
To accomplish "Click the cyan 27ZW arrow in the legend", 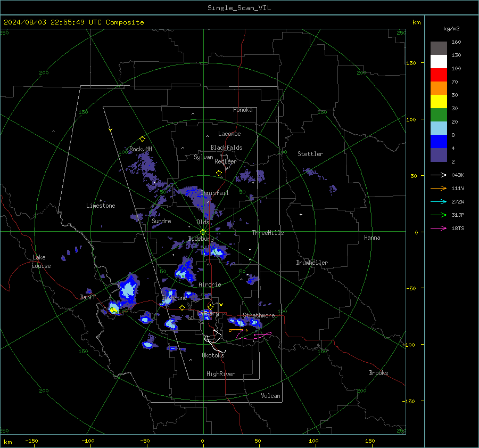I will pyautogui.click(x=439, y=201).
